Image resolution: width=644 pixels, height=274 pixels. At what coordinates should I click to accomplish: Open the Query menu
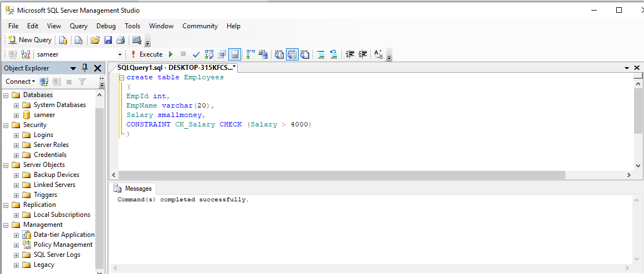(79, 26)
